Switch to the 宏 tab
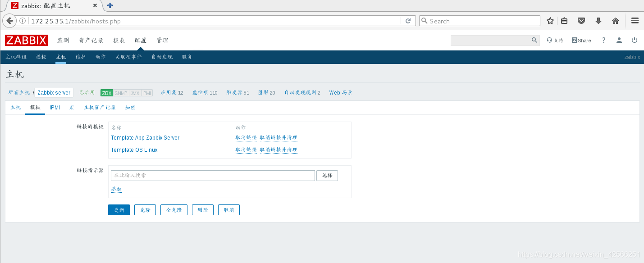Screen dimensions: 644x263 (x=72, y=108)
